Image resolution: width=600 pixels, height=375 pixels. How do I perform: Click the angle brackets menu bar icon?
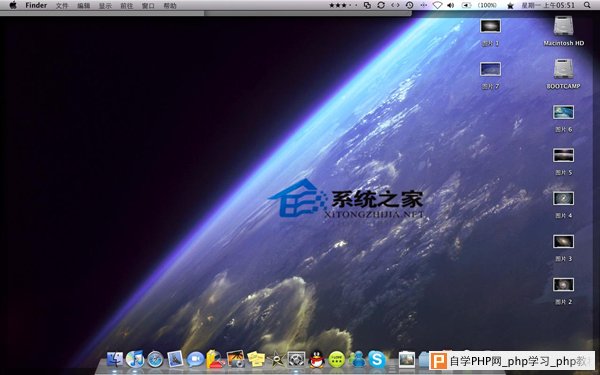[395, 5]
